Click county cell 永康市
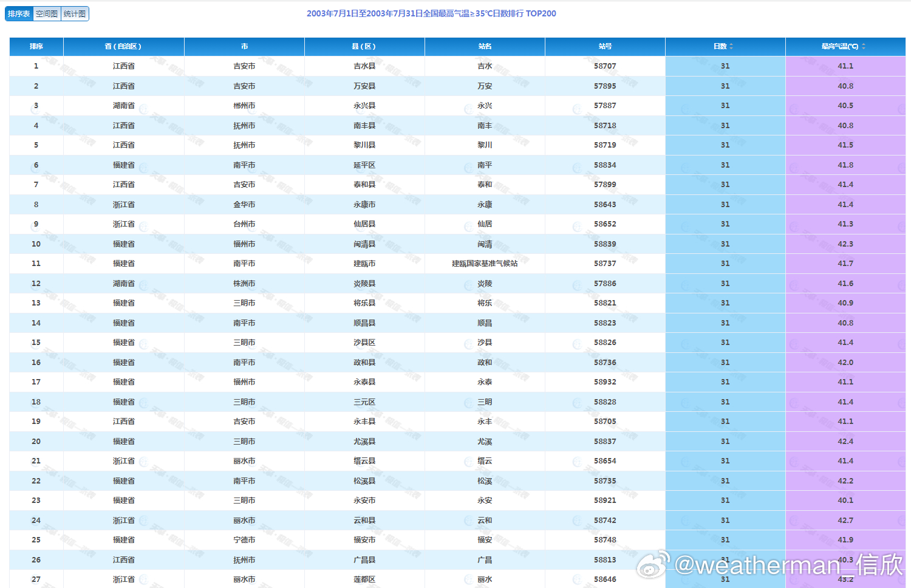Image resolution: width=911 pixels, height=588 pixels. [x=364, y=204]
